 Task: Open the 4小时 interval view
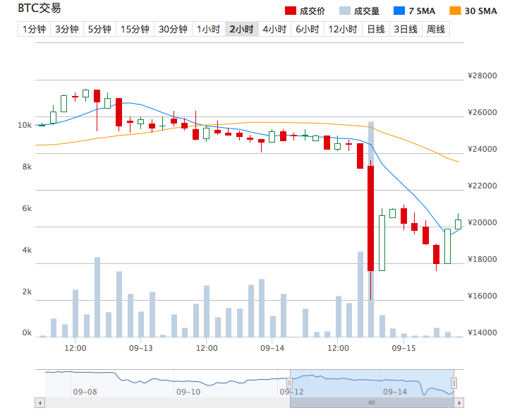pyautogui.click(x=274, y=30)
